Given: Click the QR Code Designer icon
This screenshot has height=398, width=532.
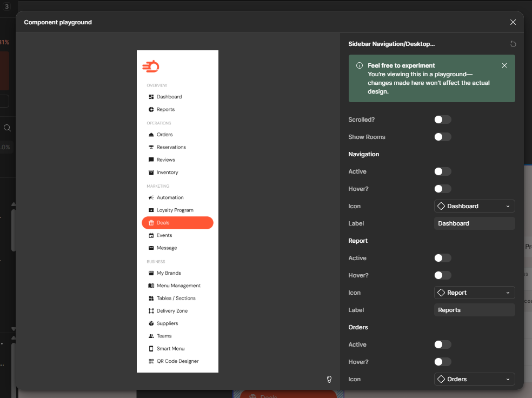Looking at the screenshot, I should (151, 361).
